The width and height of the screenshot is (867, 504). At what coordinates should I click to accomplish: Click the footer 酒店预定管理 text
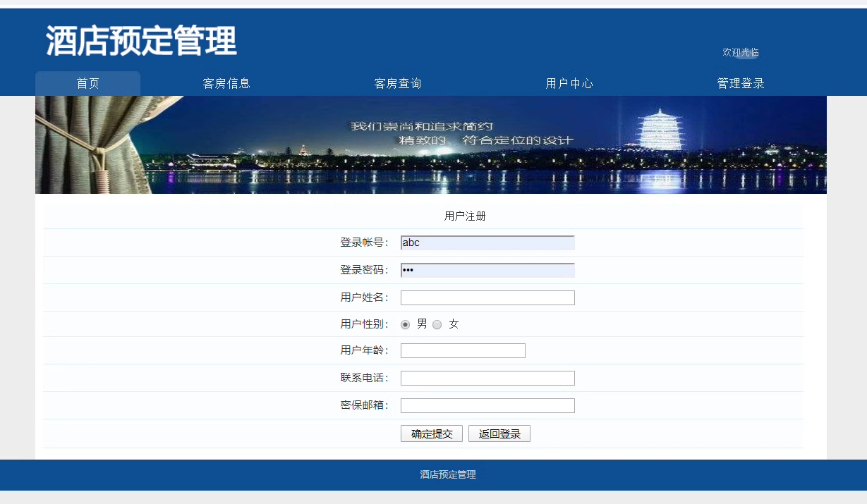[448, 474]
